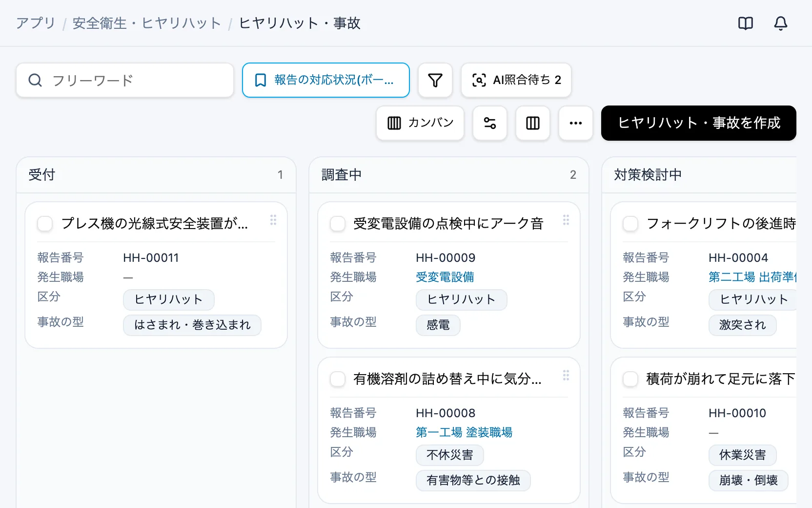Screen dimensions: 812x508
Task: Open card title 受変電設備の点検中にアーク音
Action: pyautogui.click(x=448, y=224)
